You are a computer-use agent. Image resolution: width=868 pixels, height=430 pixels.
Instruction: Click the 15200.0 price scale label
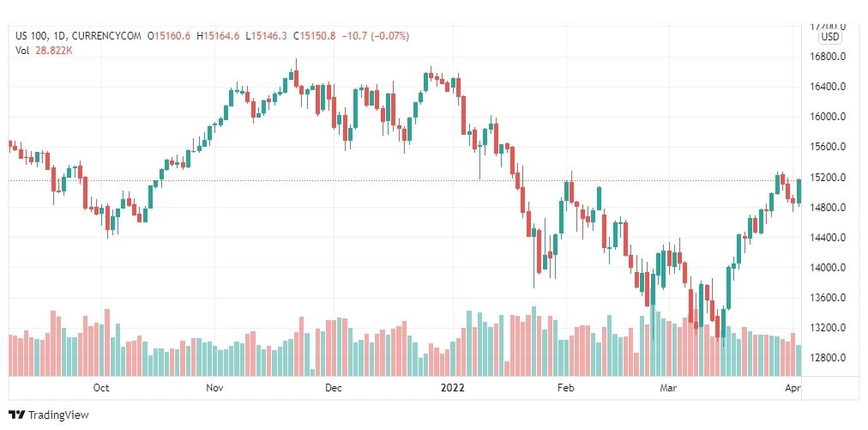click(828, 178)
